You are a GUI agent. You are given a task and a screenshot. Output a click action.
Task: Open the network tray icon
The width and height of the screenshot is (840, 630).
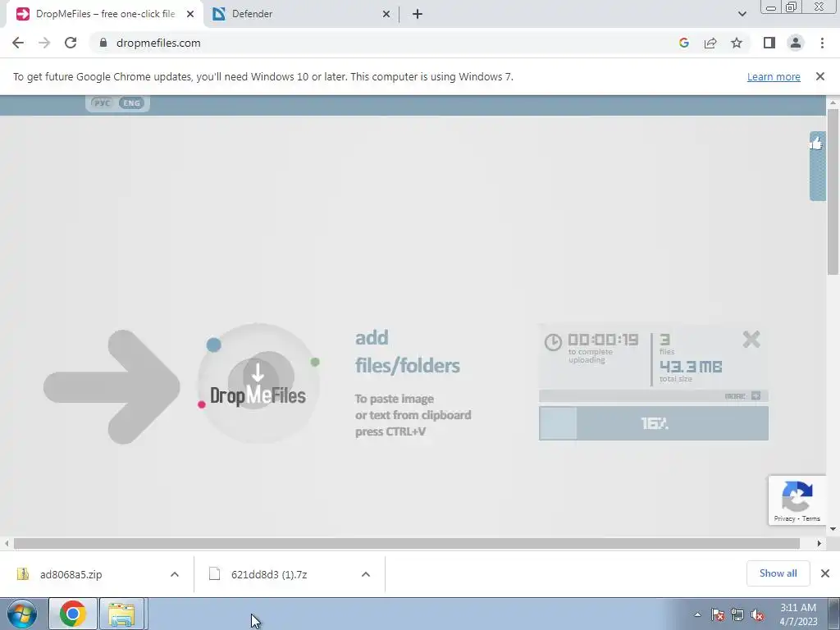click(737, 614)
